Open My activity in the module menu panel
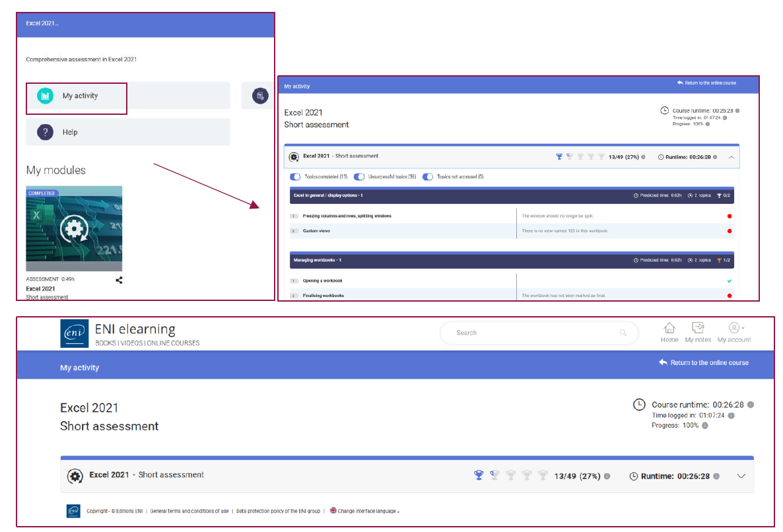Screen dimensions: 783x532 (x=128, y=96)
